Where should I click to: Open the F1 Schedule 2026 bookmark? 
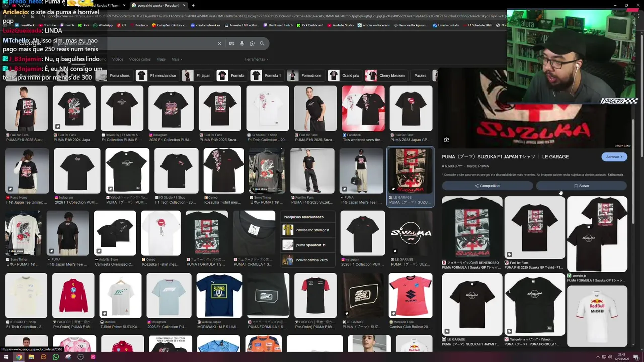(477, 25)
